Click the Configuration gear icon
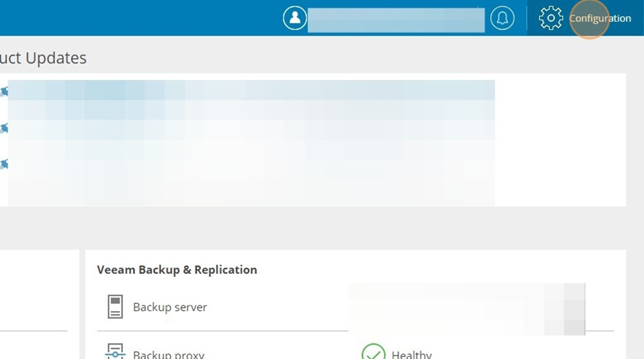644x359 pixels. 551,18
